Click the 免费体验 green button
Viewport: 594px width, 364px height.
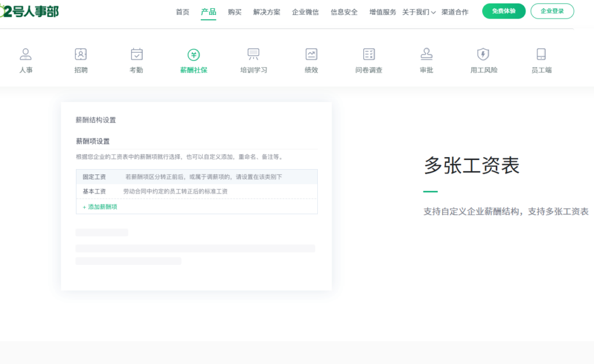[x=503, y=11]
